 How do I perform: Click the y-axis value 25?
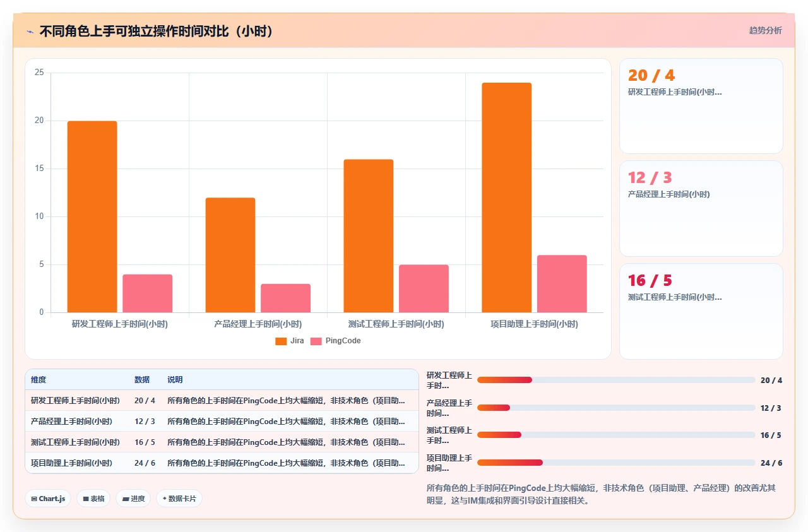39,73
